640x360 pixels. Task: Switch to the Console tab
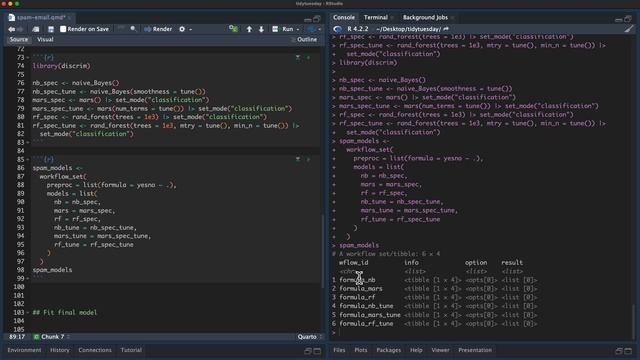(x=344, y=18)
